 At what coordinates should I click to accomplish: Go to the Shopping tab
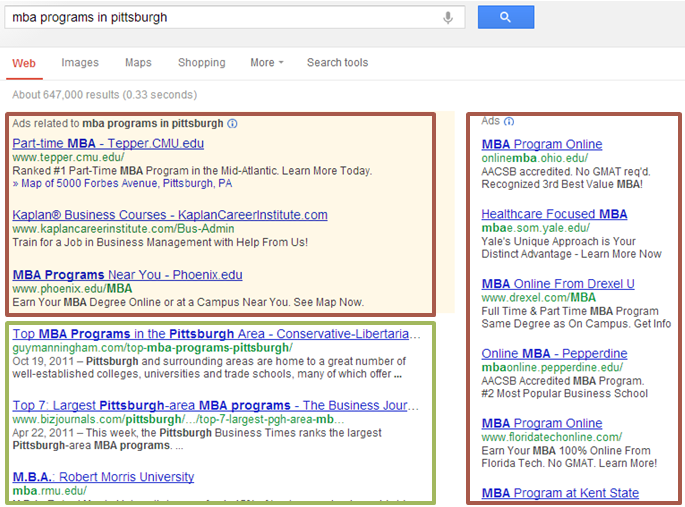pyautogui.click(x=202, y=63)
